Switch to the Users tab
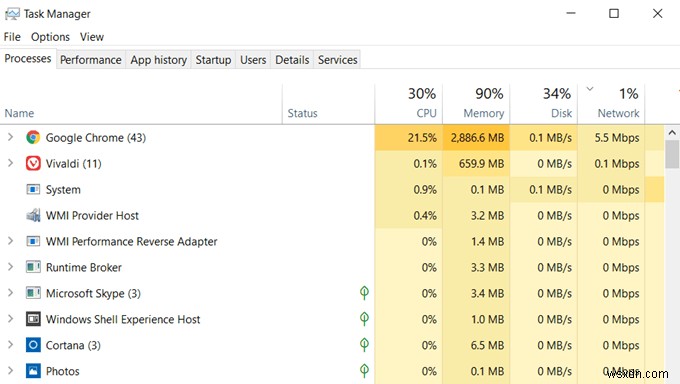The width and height of the screenshot is (680, 384). pyautogui.click(x=253, y=60)
